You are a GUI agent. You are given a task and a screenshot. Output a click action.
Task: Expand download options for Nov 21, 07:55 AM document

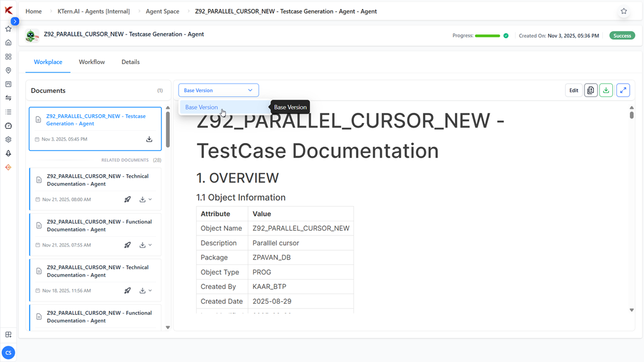coord(150,245)
